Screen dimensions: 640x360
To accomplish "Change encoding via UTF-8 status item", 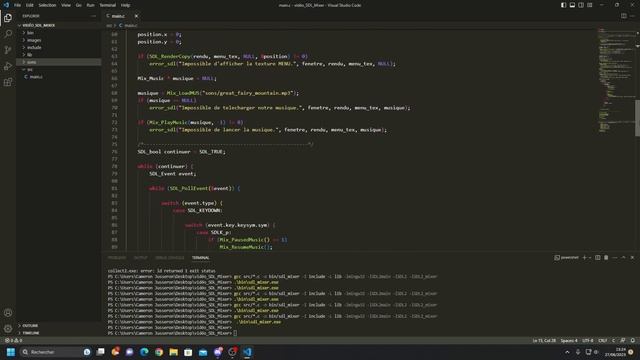I will (x=588, y=340).
